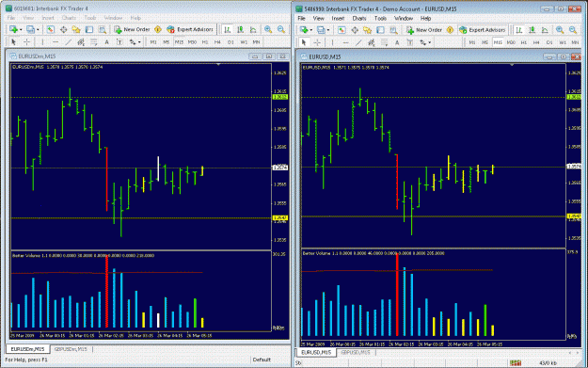
Task: Switch to bar chart in left window
Action: pyautogui.click(x=228, y=29)
